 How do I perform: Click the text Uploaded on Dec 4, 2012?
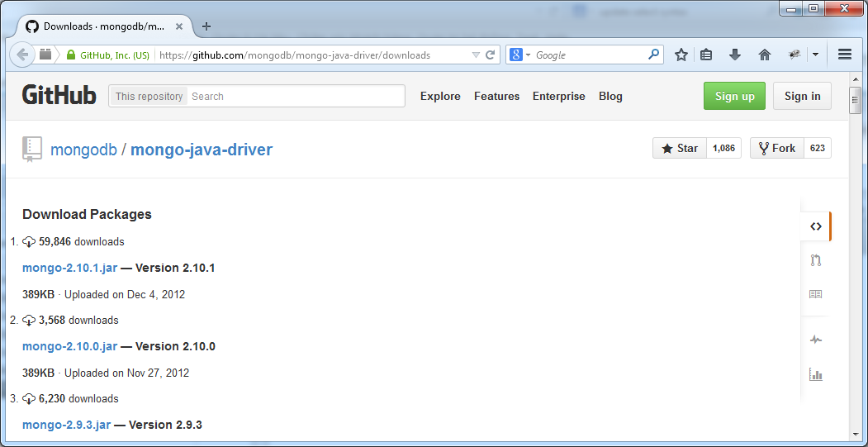[x=125, y=295]
